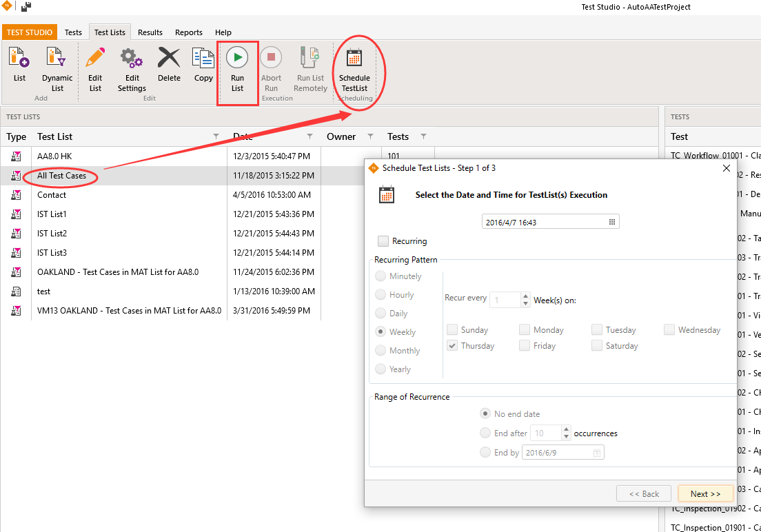
Task: Select the Monthly recurring pattern
Action: pos(381,351)
